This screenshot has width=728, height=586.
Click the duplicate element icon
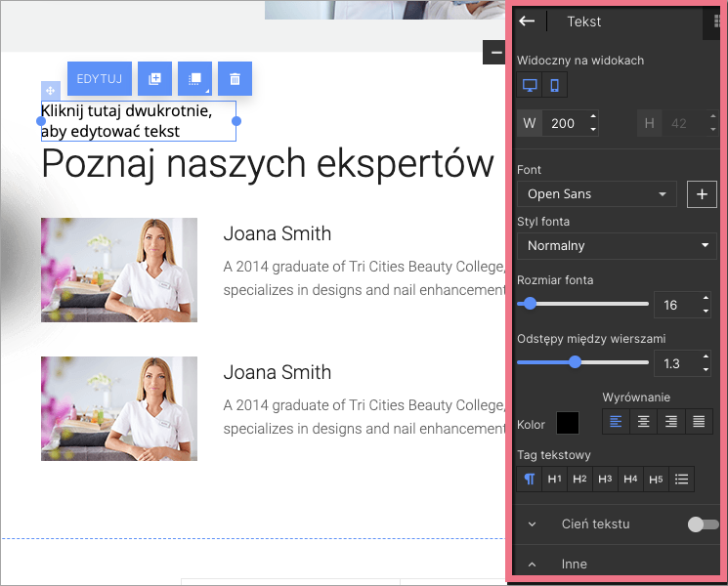[x=154, y=78]
